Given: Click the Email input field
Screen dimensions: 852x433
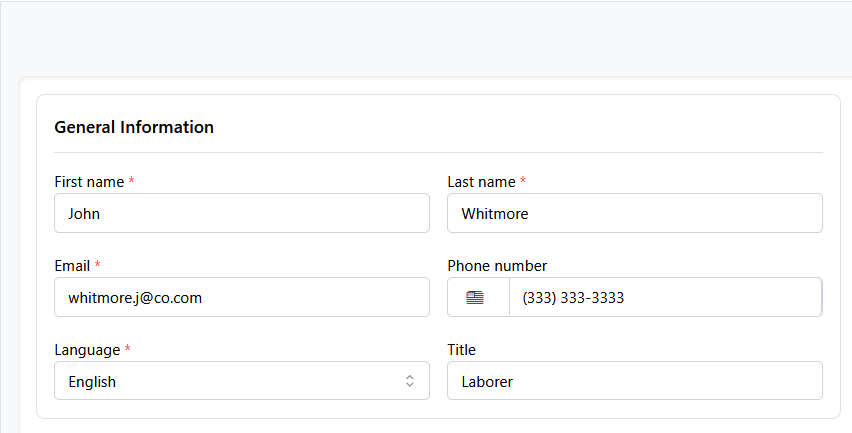Looking at the screenshot, I should (241, 297).
